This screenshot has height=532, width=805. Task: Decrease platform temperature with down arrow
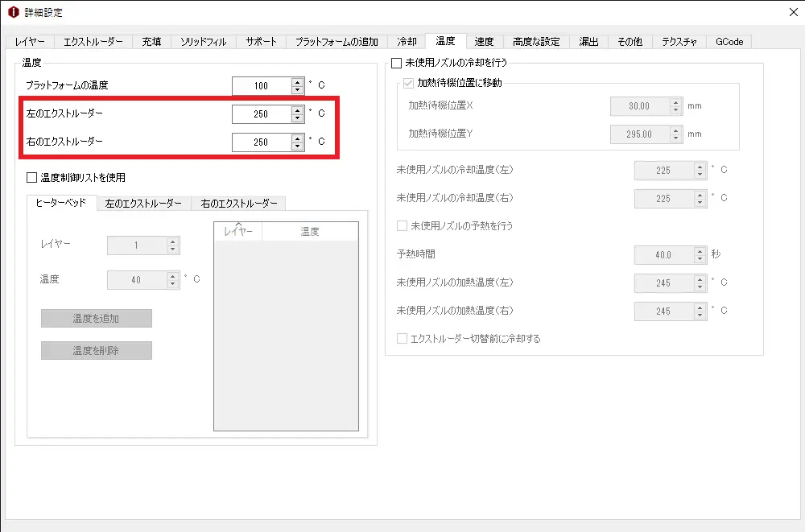point(297,89)
